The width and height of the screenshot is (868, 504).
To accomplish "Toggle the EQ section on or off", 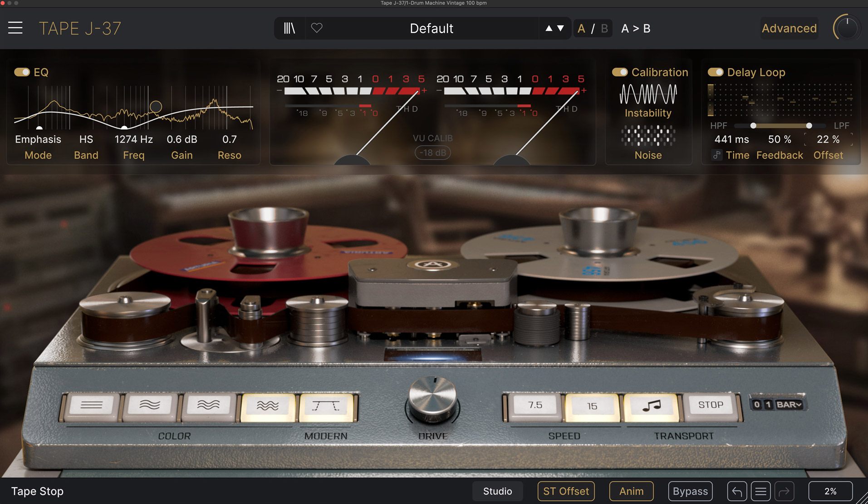I will click(x=22, y=72).
